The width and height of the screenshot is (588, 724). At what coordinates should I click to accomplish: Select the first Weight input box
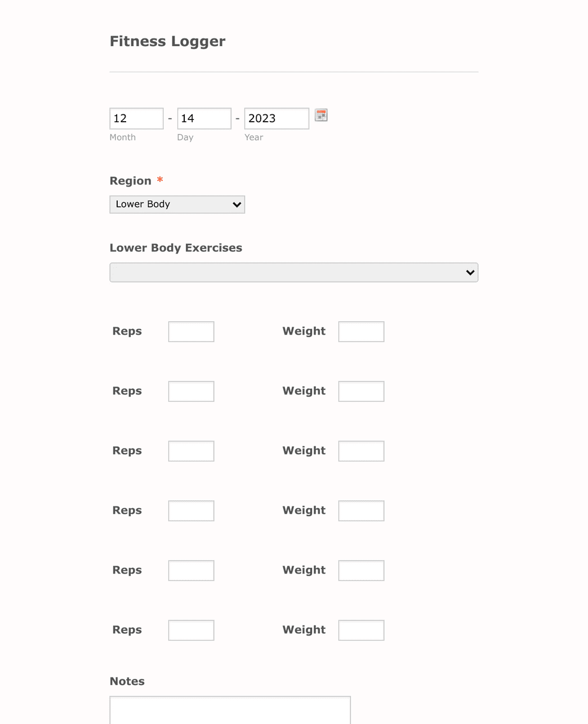[x=361, y=331]
